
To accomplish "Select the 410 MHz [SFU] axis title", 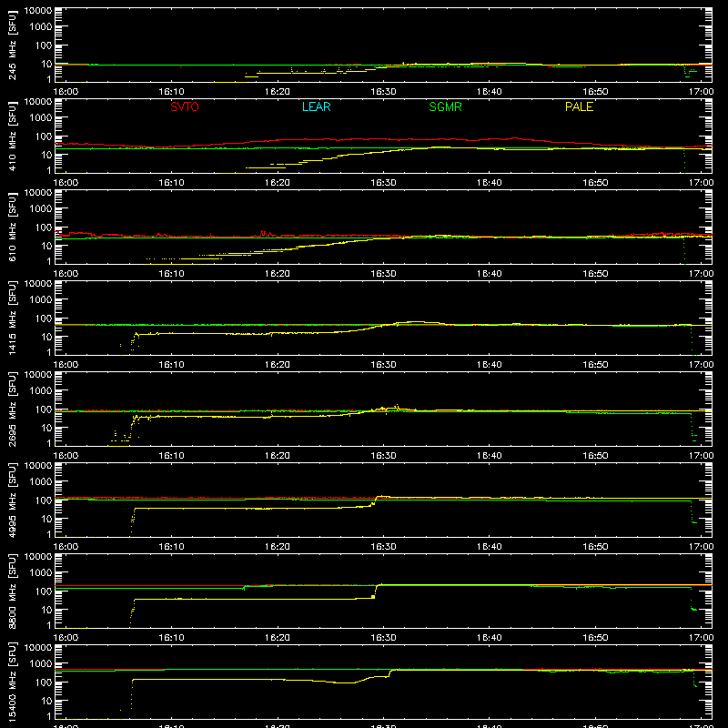I will click(x=13, y=136).
